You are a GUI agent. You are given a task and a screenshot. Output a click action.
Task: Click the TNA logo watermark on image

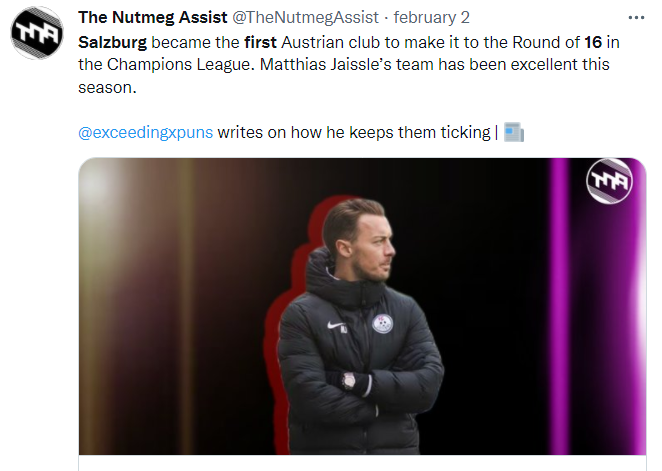pos(610,181)
